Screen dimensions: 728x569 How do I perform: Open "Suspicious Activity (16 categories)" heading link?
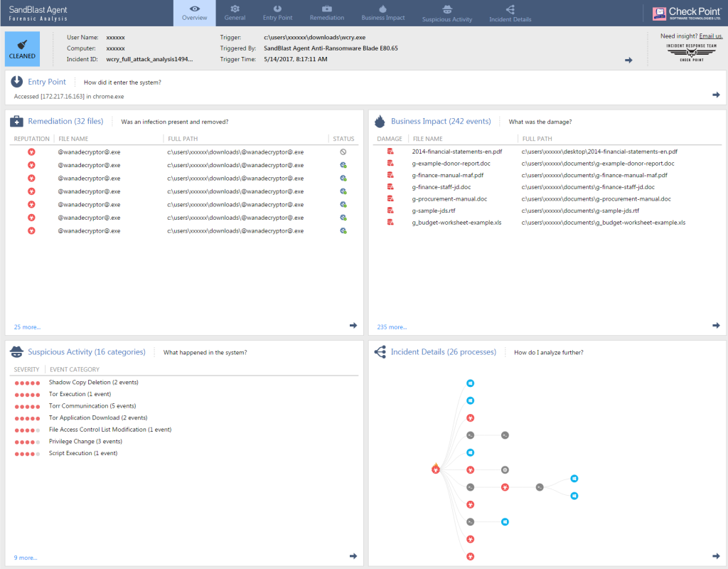pyautogui.click(x=86, y=352)
